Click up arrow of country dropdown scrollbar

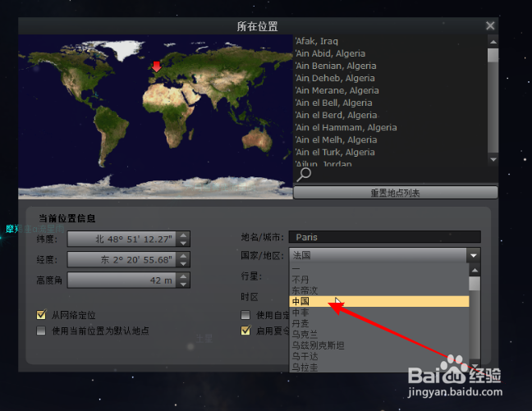tap(475, 270)
